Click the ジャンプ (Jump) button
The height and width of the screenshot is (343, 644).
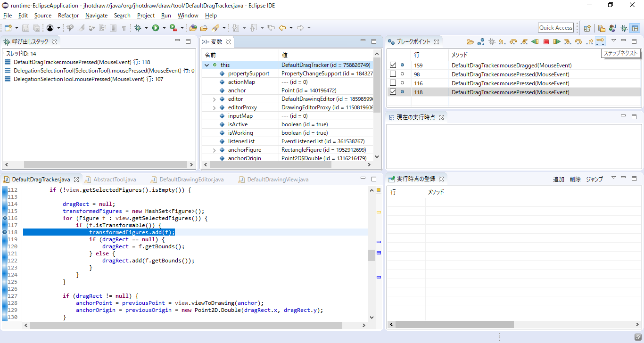pos(594,179)
